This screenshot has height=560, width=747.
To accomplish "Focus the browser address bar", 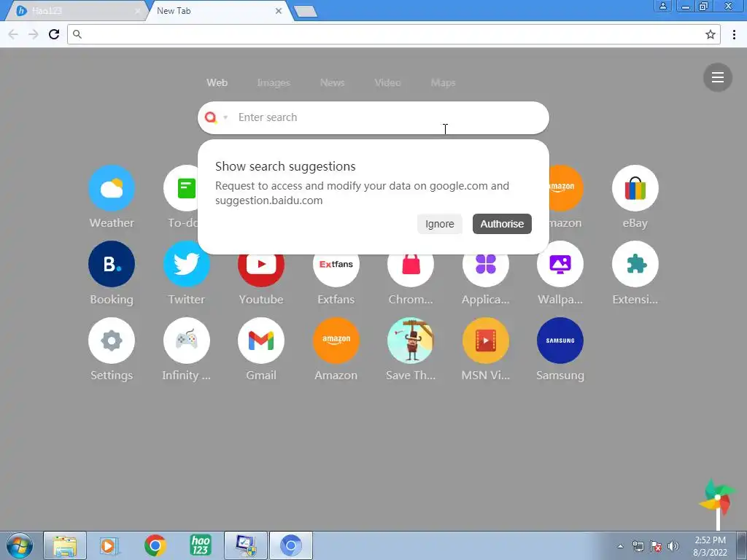I will [x=393, y=34].
